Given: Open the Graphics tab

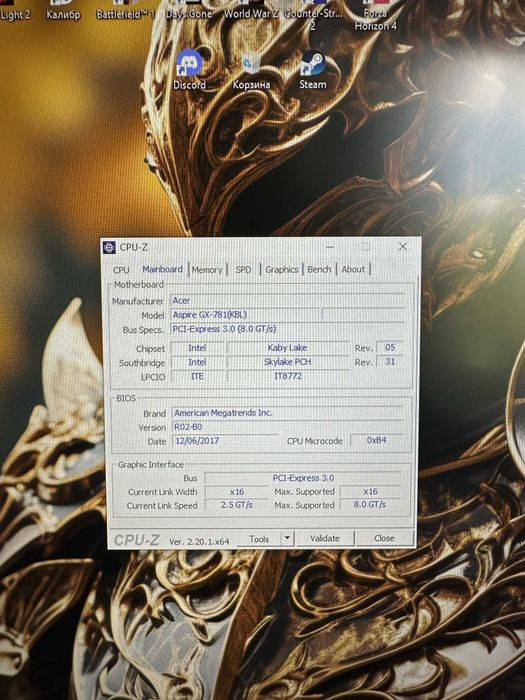Looking at the screenshot, I should click(x=282, y=269).
